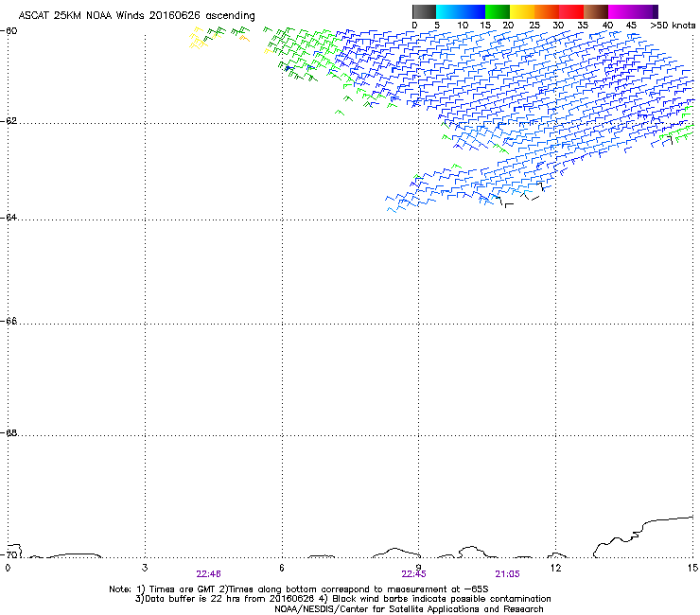Click the longitude 0 axis label
The width and height of the screenshot is (700, 615).
[x=8, y=568]
